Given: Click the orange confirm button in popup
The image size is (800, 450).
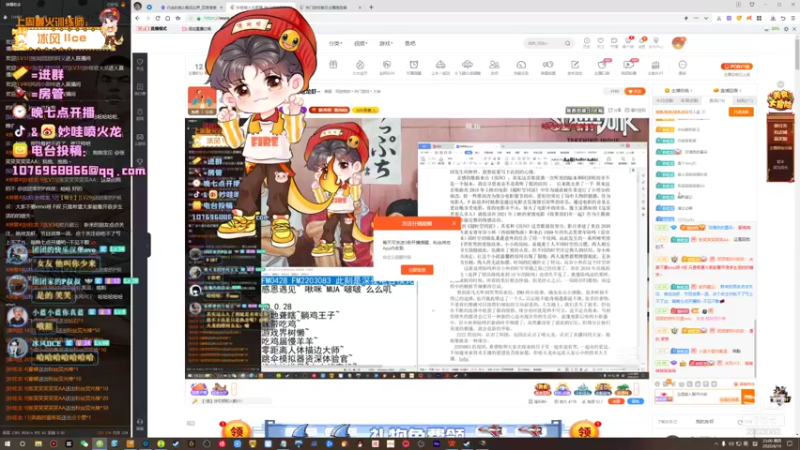Looking at the screenshot, I should [417, 270].
